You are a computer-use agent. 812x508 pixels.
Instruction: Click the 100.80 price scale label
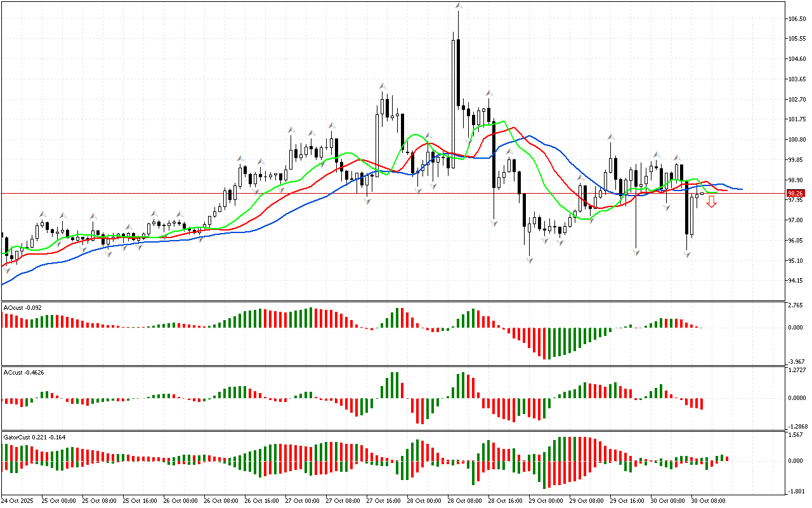pyautogui.click(x=796, y=140)
